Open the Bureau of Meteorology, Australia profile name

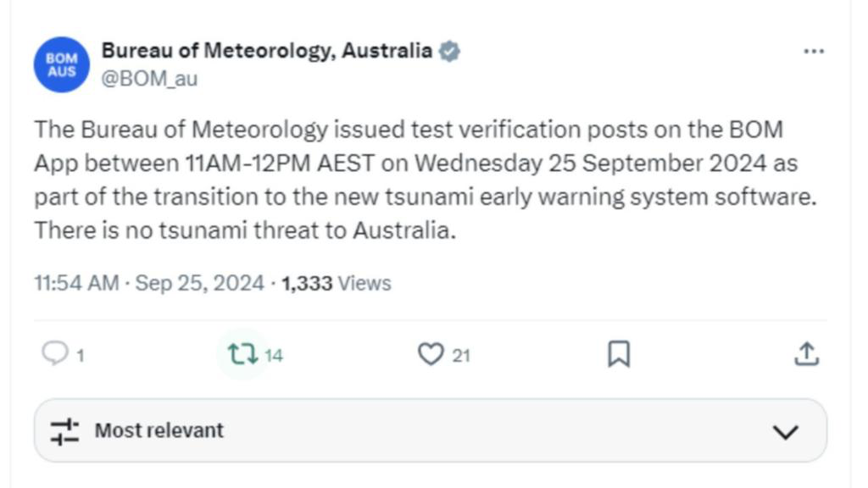pyautogui.click(x=266, y=51)
